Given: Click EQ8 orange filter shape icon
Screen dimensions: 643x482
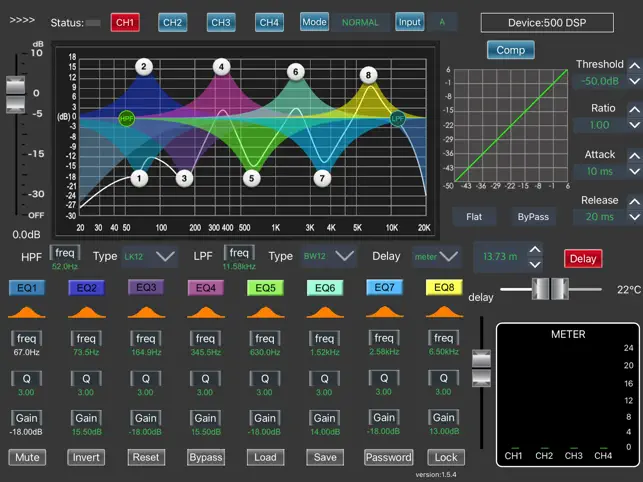Looking at the screenshot, I should click(444, 312).
